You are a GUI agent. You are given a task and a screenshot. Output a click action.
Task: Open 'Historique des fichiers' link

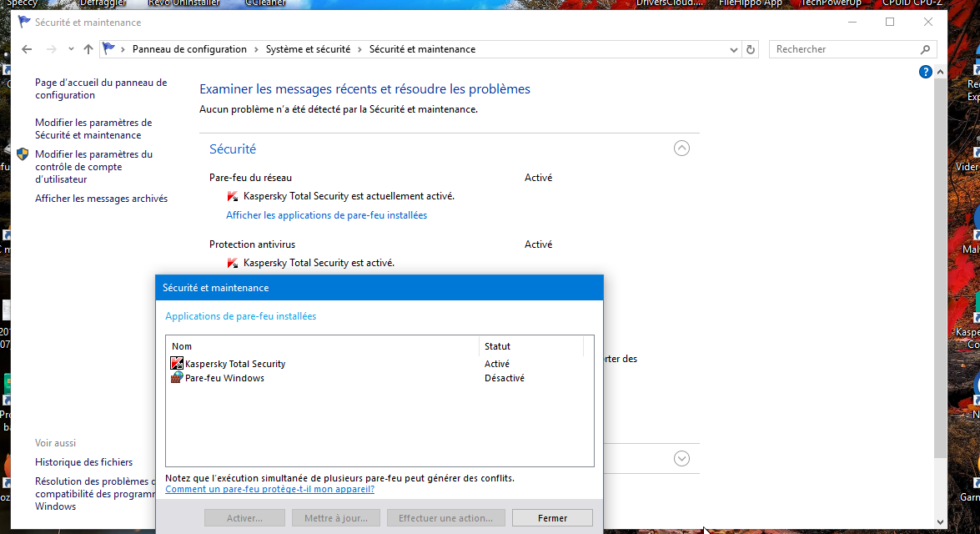[83, 462]
